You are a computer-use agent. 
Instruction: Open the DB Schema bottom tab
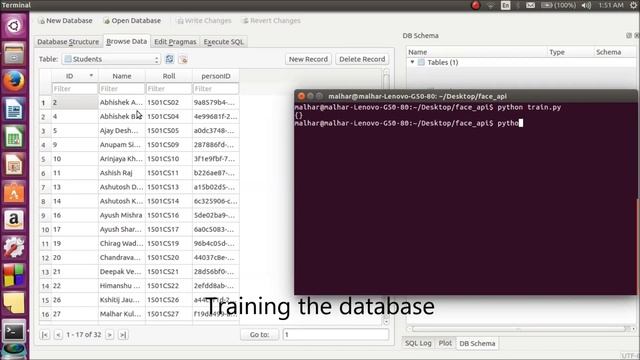tap(477, 343)
